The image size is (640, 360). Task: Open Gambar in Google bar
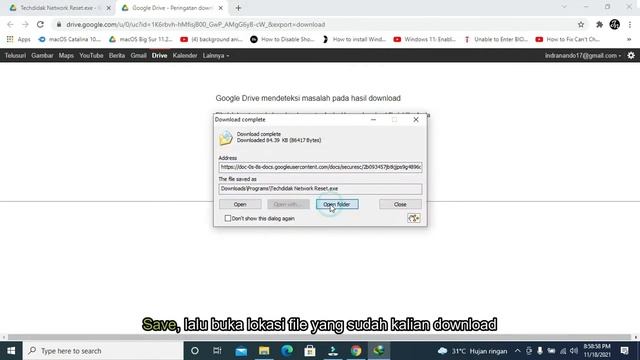click(x=42, y=56)
